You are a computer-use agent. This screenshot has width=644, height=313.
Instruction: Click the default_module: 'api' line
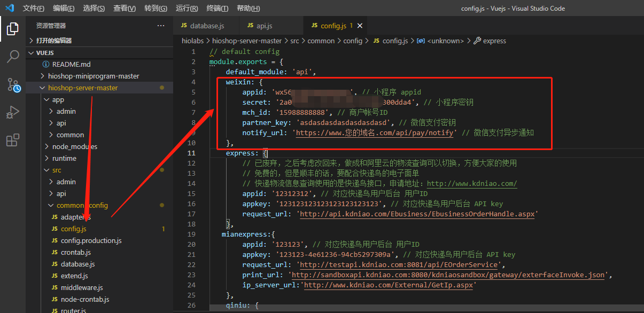(x=271, y=72)
